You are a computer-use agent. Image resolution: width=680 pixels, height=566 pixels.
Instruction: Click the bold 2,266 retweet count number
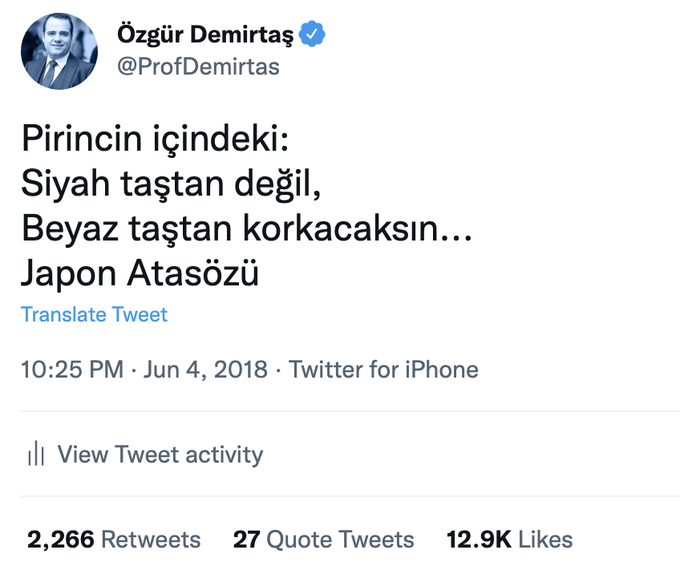[60, 540]
